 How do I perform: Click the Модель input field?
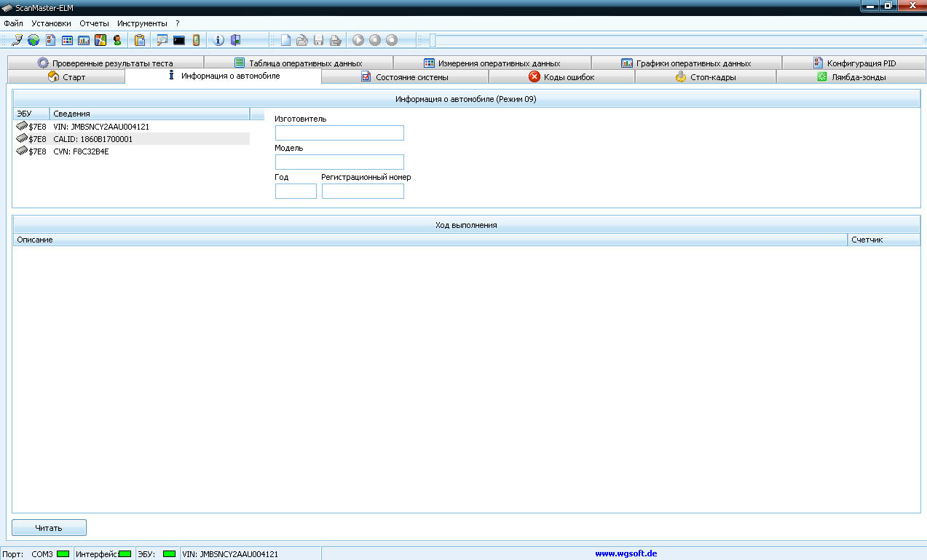pos(339,162)
